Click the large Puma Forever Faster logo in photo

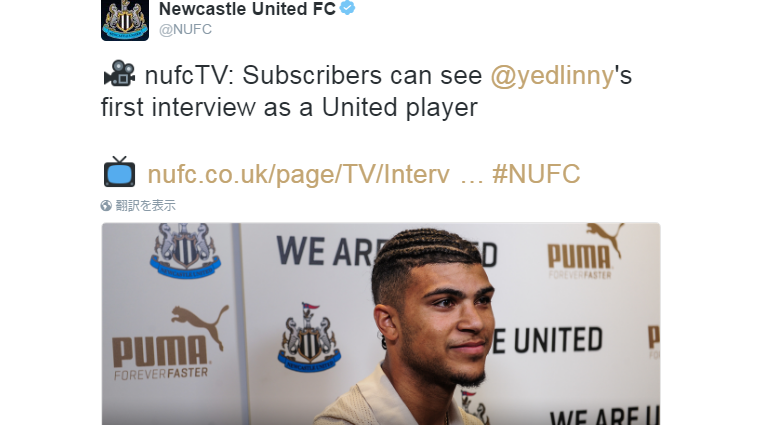coord(168,343)
